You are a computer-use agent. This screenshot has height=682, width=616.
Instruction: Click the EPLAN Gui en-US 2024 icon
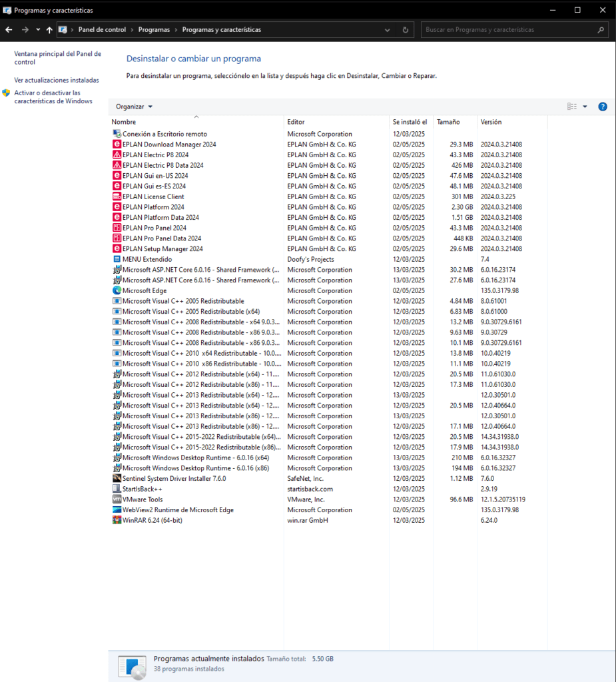117,176
